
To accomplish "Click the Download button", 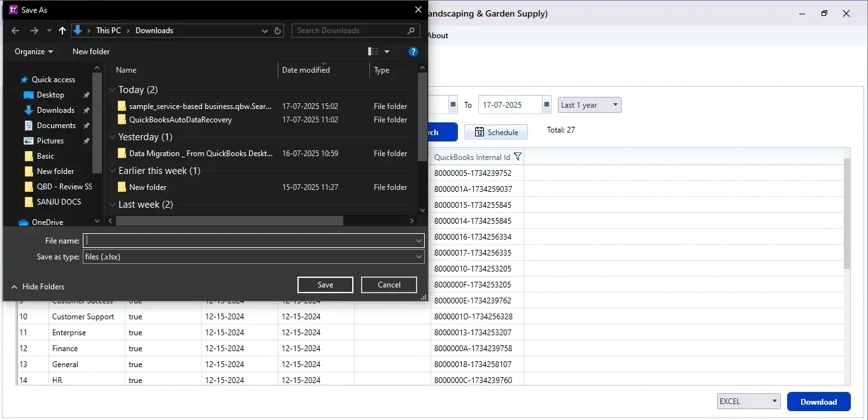I will click(x=819, y=402).
